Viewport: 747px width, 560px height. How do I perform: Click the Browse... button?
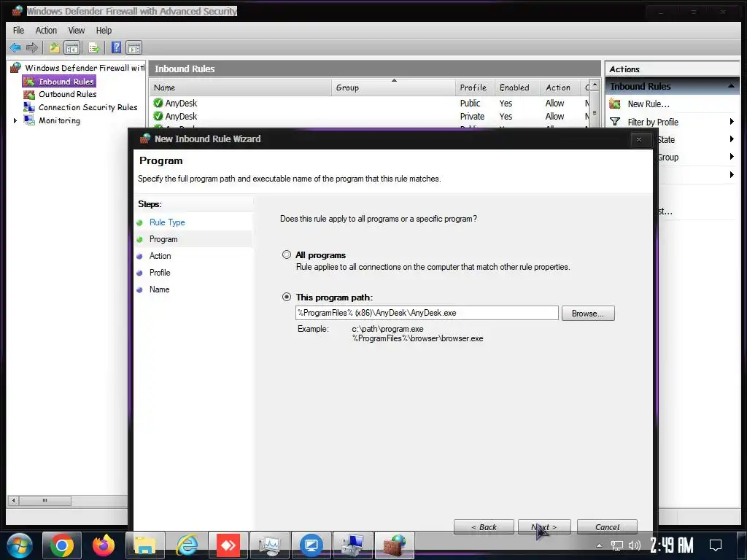tap(588, 314)
